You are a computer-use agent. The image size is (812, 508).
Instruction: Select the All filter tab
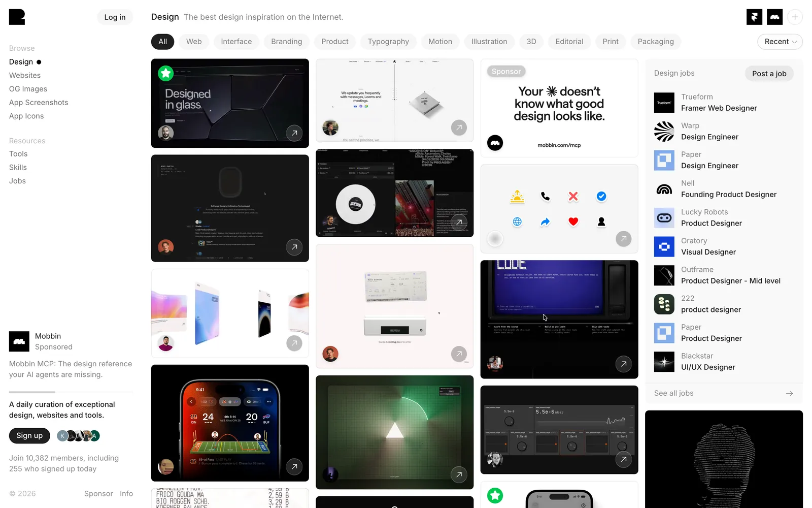pyautogui.click(x=162, y=42)
